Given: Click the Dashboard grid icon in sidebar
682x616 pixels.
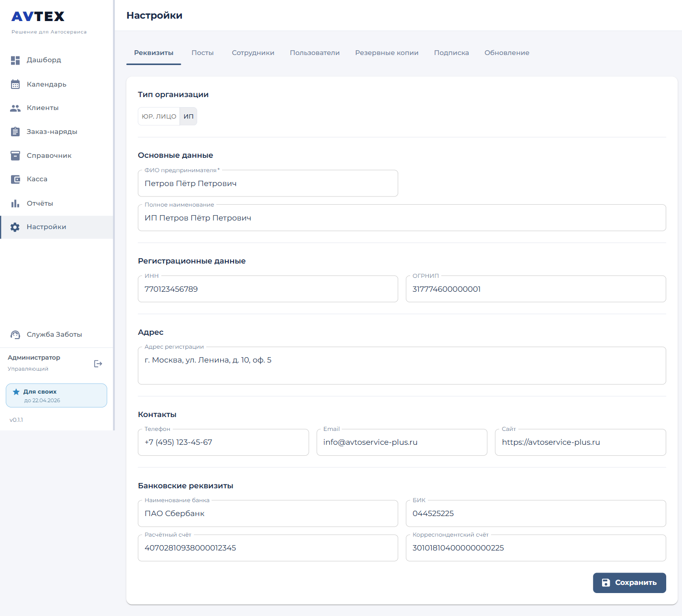Looking at the screenshot, I should click(15, 60).
